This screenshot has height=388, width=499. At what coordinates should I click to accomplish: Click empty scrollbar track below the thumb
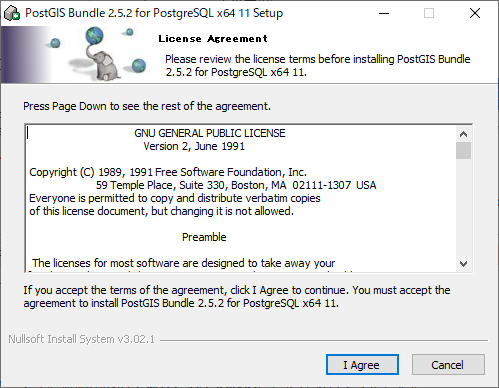click(x=463, y=208)
